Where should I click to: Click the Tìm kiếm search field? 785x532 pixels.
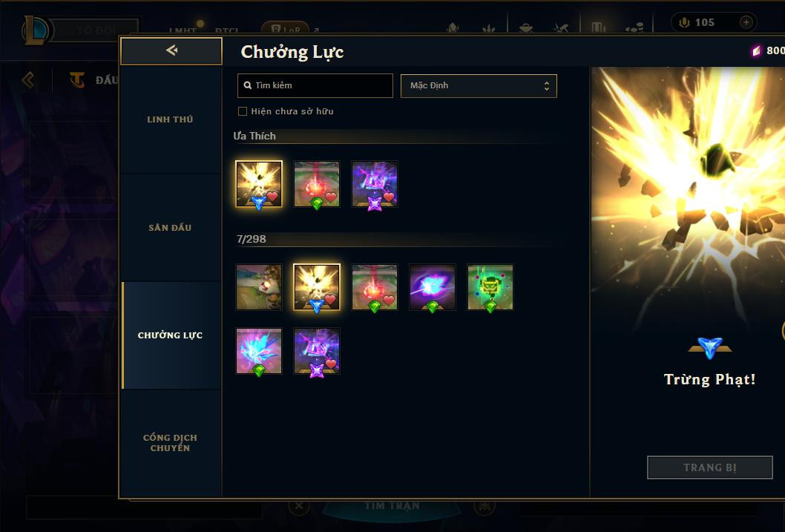coord(315,85)
